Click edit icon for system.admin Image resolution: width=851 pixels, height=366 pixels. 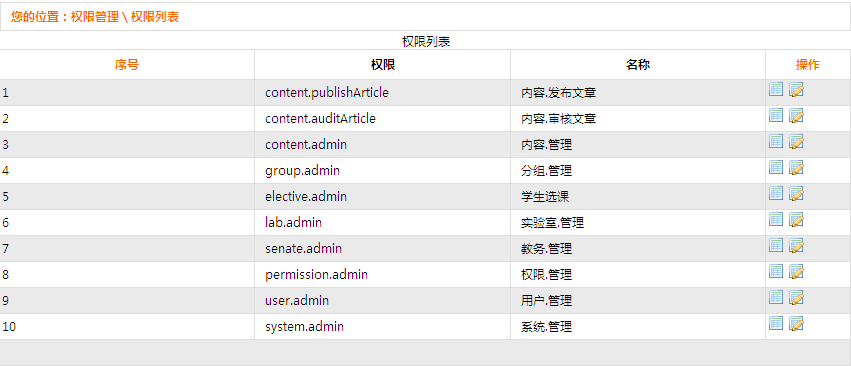pos(796,324)
